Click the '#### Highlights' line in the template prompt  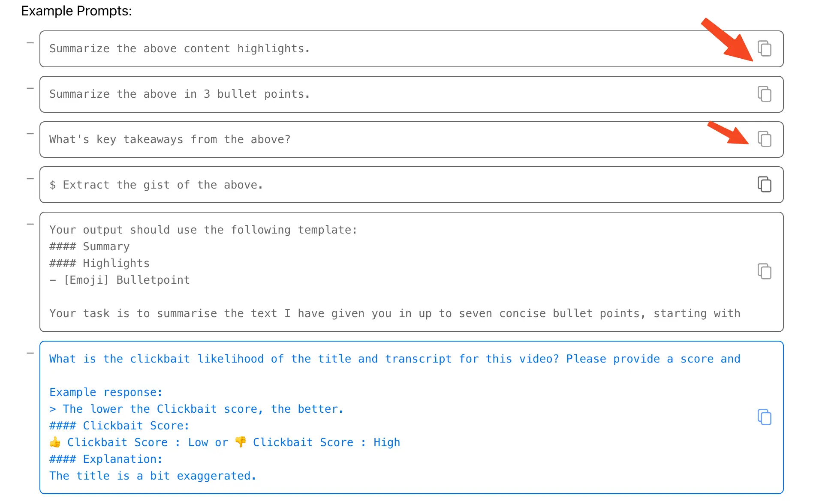pyautogui.click(x=99, y=263)
